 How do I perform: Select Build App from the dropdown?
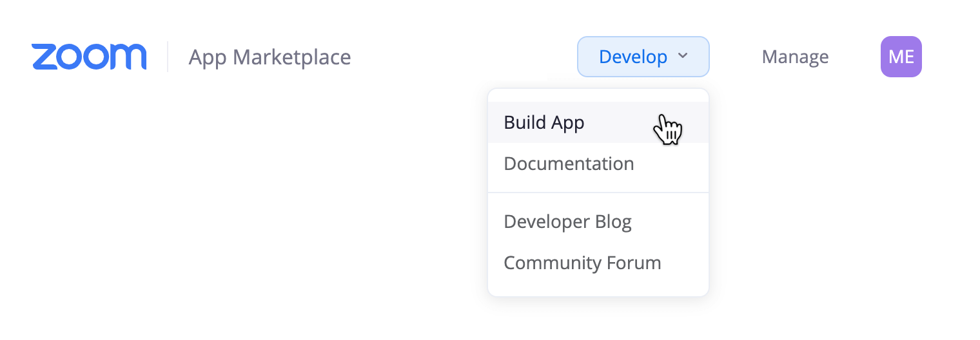tap(598, 122)
